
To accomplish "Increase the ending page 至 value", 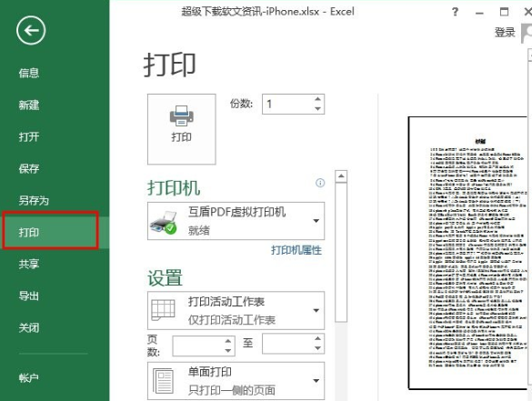I will 317,338.
